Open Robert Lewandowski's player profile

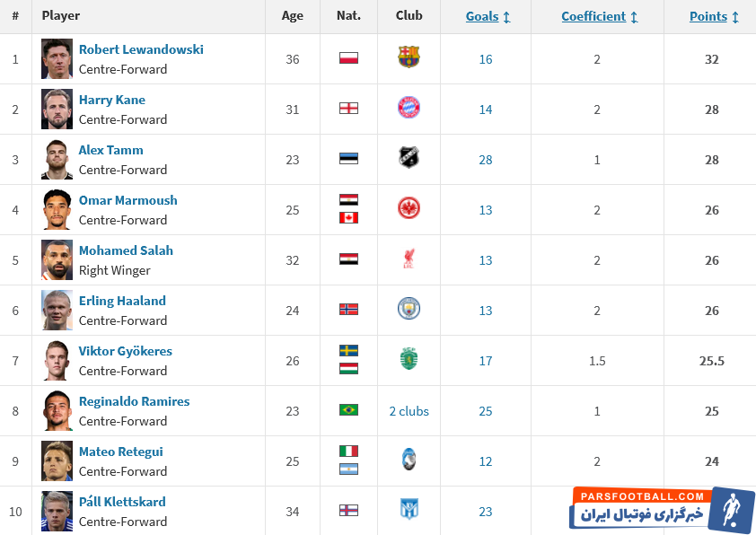[141, 49]
